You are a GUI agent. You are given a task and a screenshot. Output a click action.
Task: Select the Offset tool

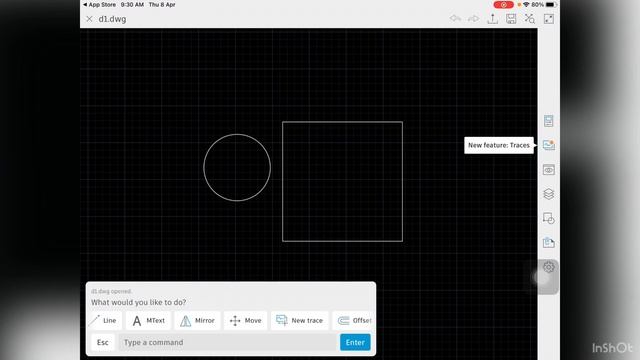353,320
